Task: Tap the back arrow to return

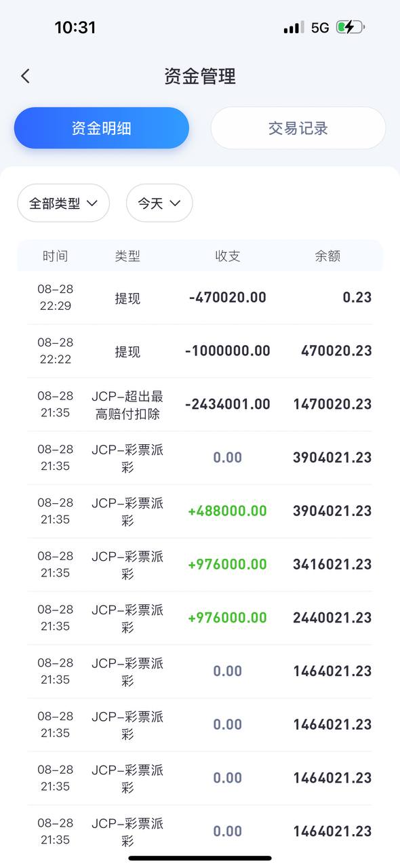Action: point(25,76)
